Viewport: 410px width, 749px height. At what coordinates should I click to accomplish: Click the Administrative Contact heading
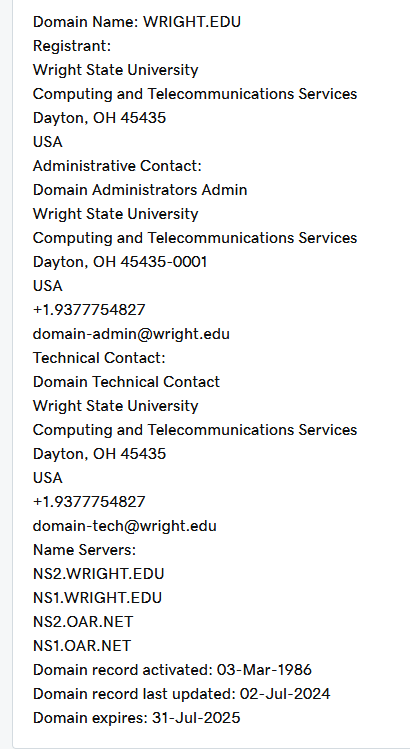[118, 166]
